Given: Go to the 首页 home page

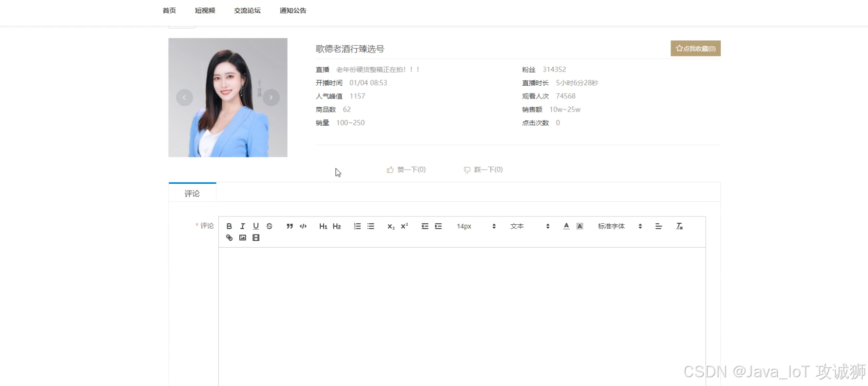Looking at the screenshot, I should (169, 11).
